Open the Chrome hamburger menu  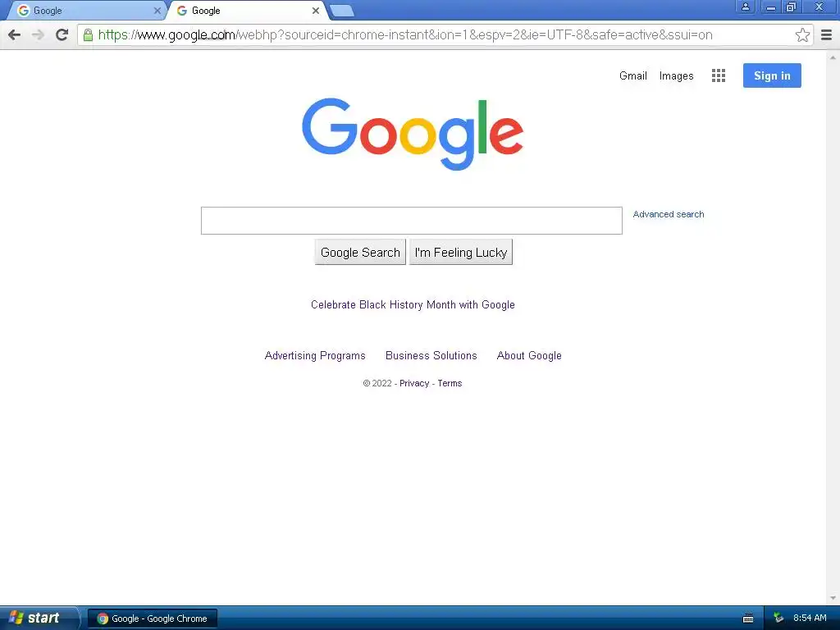826,34
